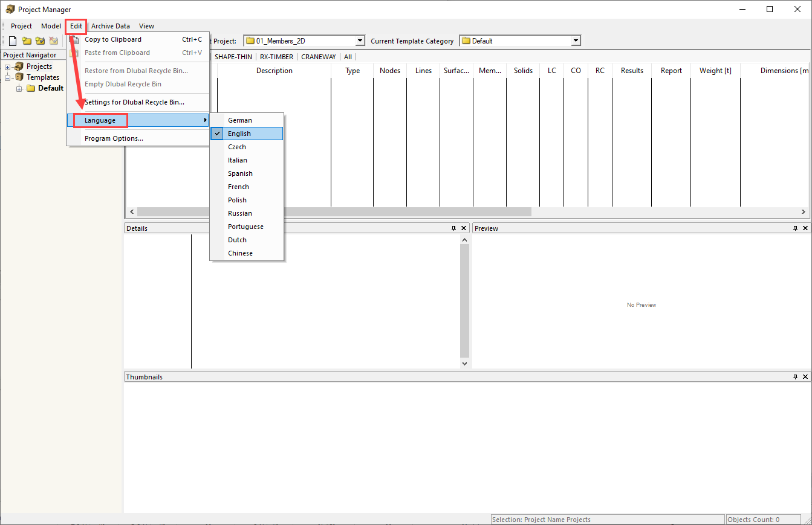Select the Default template category
This screenshot has height=525, width=812.
51,88
